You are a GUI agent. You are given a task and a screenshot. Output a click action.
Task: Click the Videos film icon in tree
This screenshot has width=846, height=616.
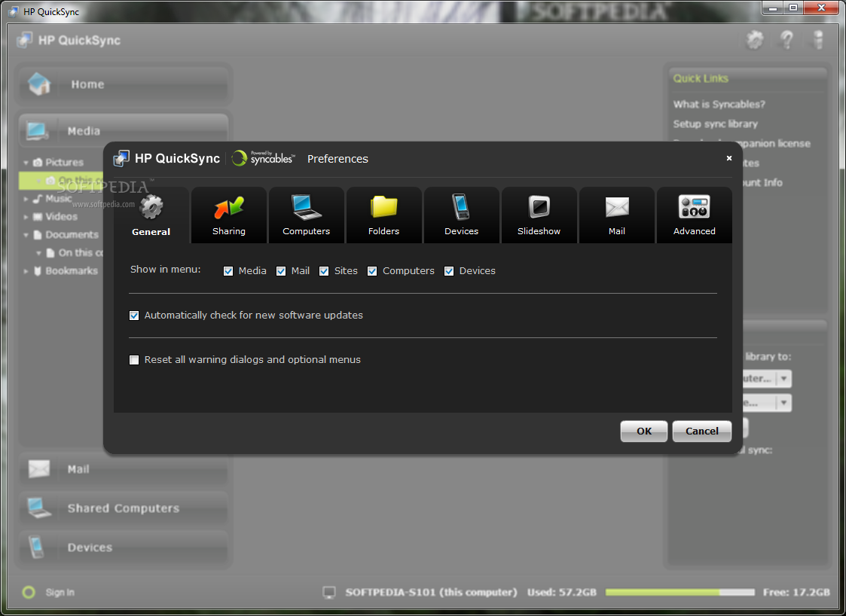37,217
